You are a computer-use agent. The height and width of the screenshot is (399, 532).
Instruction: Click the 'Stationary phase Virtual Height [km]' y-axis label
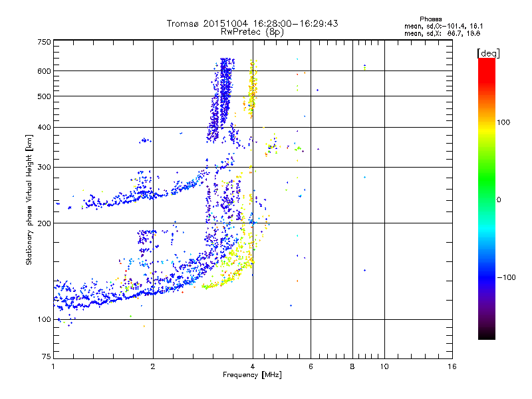pos(29,199)
